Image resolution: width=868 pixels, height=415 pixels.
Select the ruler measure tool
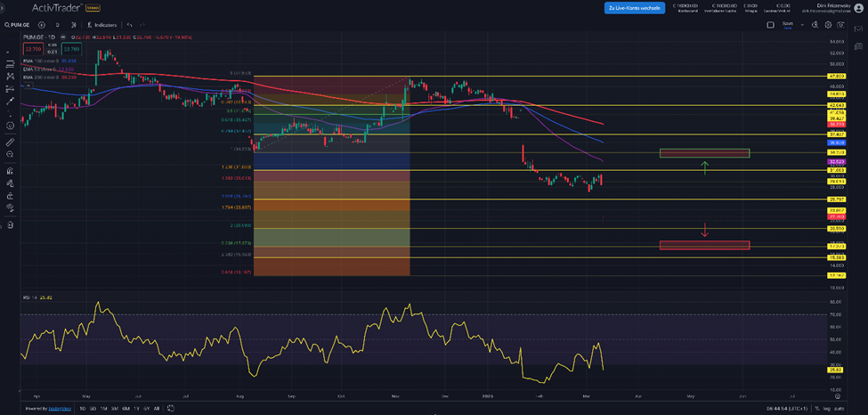(x=10, y=142)
